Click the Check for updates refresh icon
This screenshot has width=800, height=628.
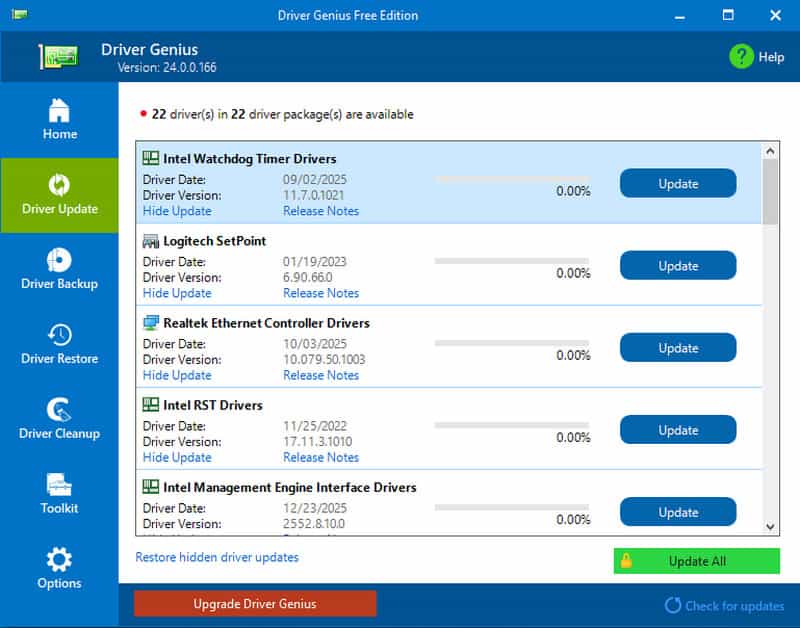[673, 605]
